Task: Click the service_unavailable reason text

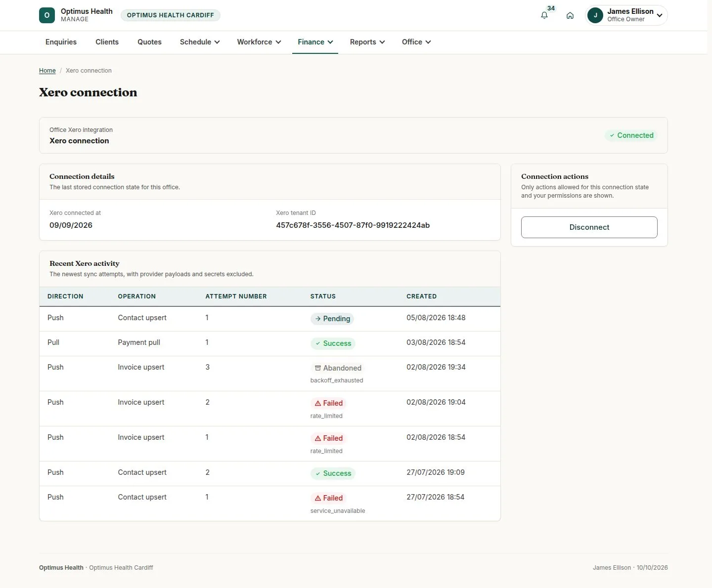Action: tap(338, 511)
